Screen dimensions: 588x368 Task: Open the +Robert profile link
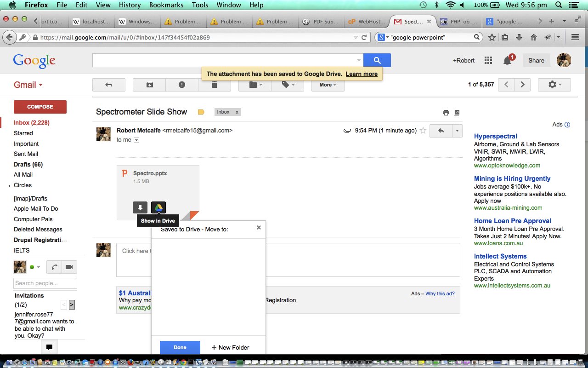click(464, 60)
